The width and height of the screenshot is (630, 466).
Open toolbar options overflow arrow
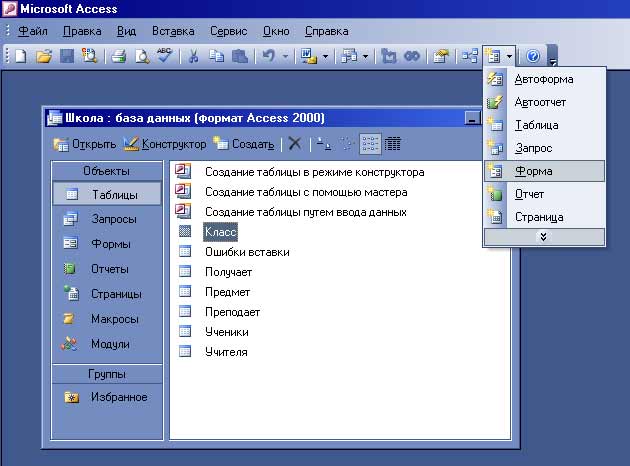[x=553, y=56]
